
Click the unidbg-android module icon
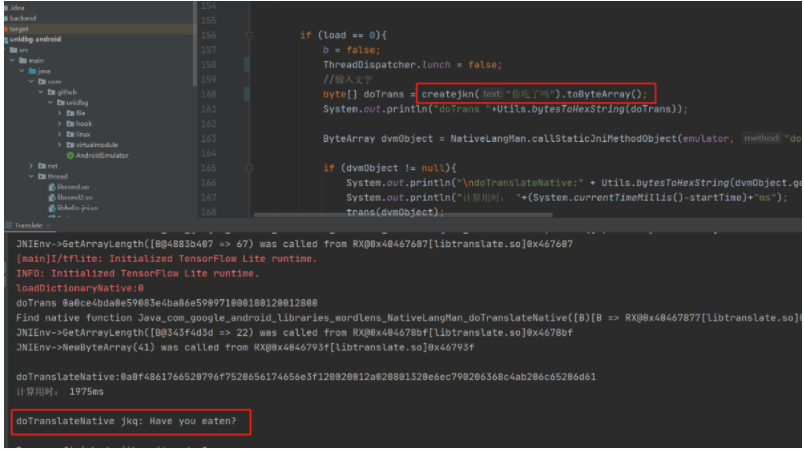[x=6, y=39]
